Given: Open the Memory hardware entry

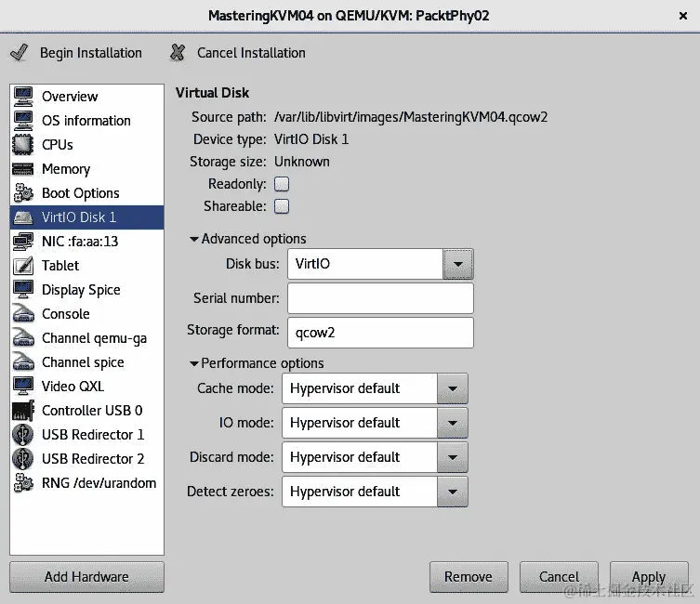Looking at the screenshot, I should (87, 169).
